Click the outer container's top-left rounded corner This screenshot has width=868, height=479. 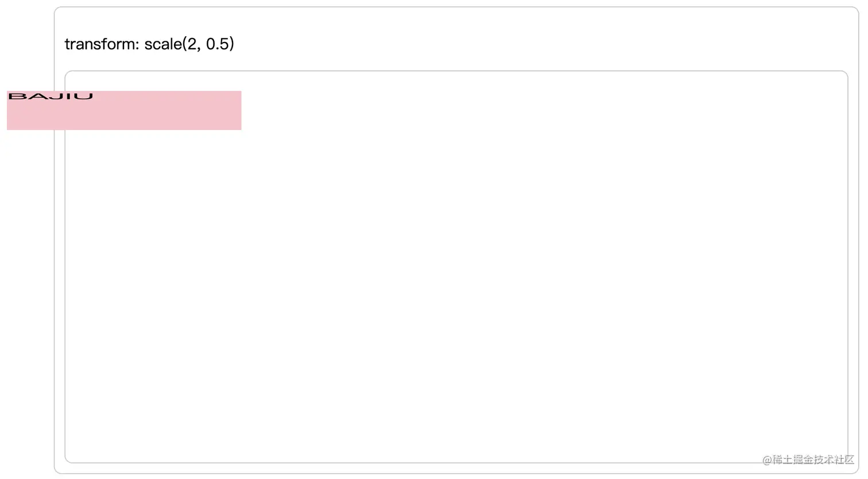(x=59, y=11)
